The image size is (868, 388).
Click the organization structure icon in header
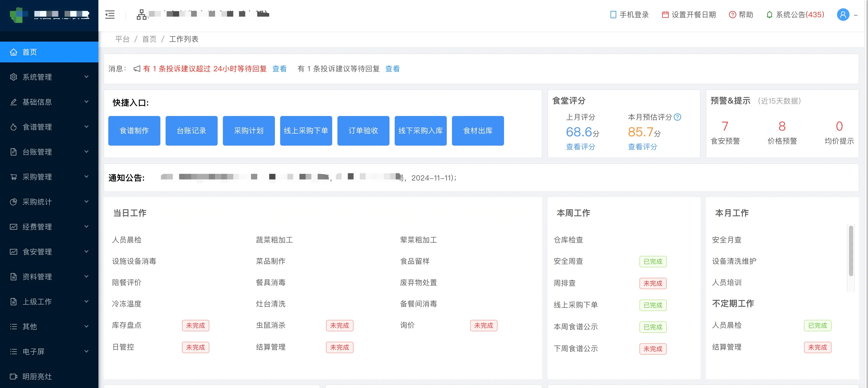(142, 15)
